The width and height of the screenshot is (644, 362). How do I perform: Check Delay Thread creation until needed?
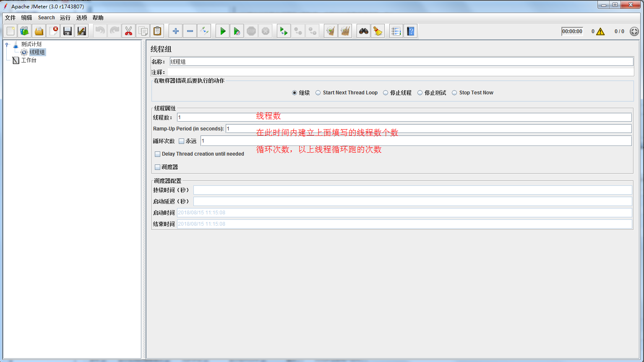point(158,154)
